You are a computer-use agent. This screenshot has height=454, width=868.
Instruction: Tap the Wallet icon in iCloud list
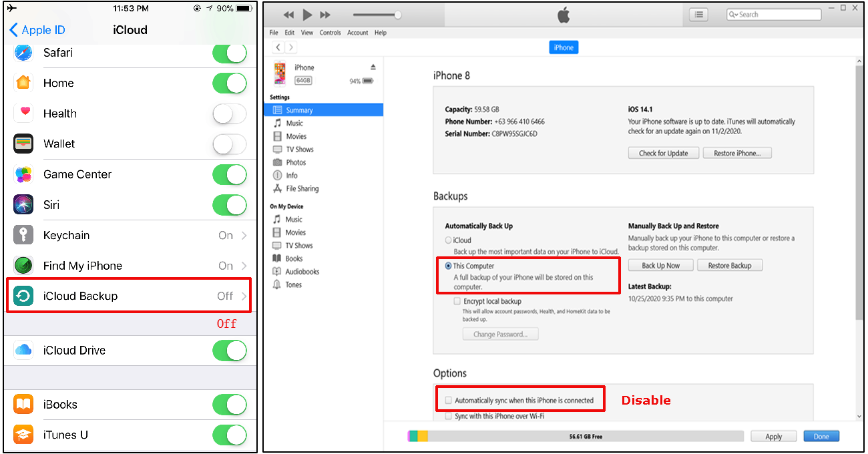click(x=23, y=144)
